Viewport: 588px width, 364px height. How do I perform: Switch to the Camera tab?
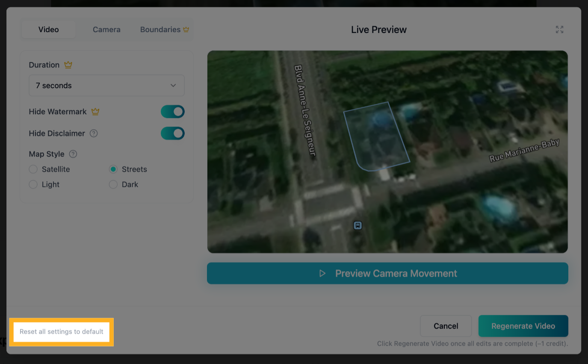coord(106,30)
